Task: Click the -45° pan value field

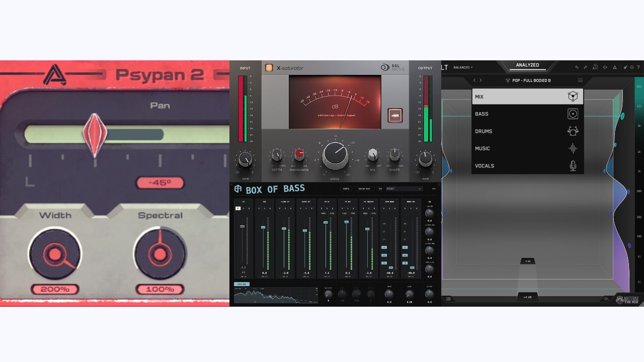Action: 160,183
